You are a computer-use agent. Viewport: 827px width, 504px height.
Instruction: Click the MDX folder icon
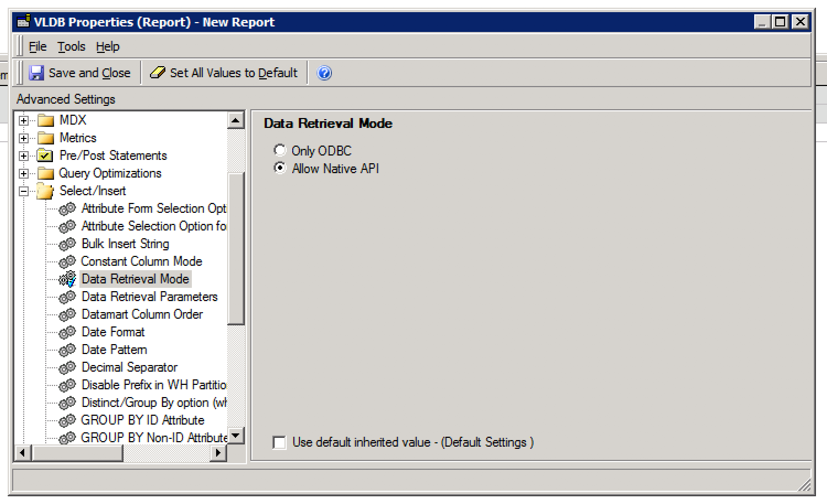coord(45,120)
